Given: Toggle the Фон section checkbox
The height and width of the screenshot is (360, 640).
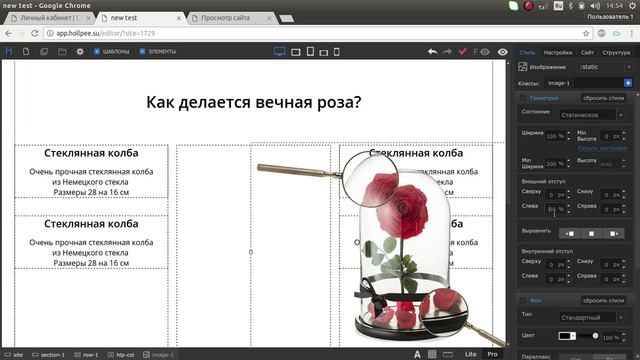Looking at the screenshot, I should click(x=522, y=300).
